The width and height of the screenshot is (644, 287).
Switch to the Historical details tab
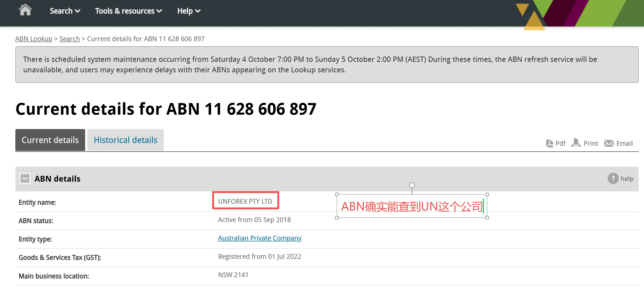pyautogui.click(x=125, y=140)
